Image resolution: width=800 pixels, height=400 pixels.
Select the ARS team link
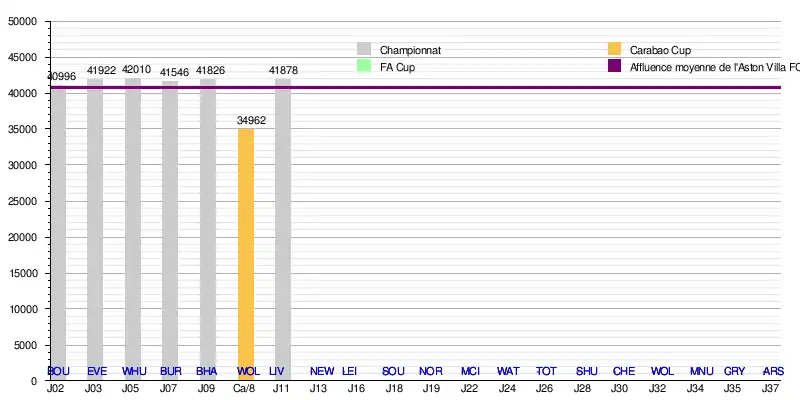tap(773, 371)
